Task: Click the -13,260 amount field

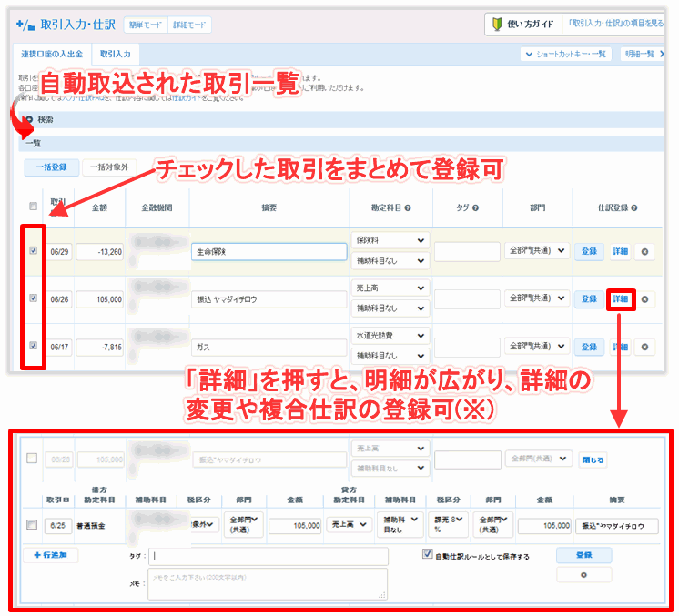Action: 99,252
